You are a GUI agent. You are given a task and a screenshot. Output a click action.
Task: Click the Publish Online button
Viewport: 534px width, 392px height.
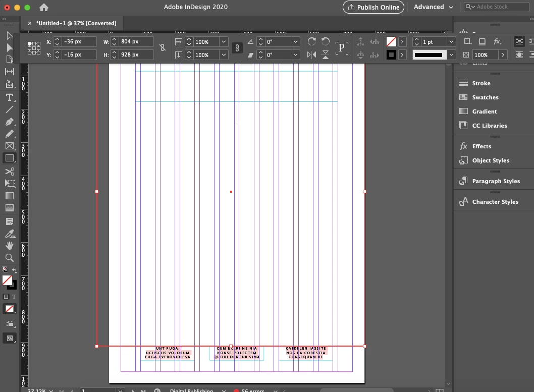point(373,7)
